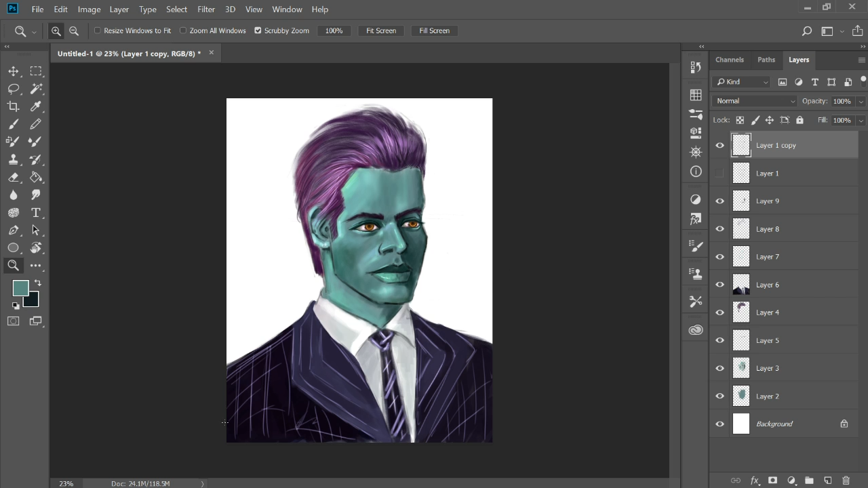Reset default foreground and background colors
Screen dimensions: 868x488
16,306
